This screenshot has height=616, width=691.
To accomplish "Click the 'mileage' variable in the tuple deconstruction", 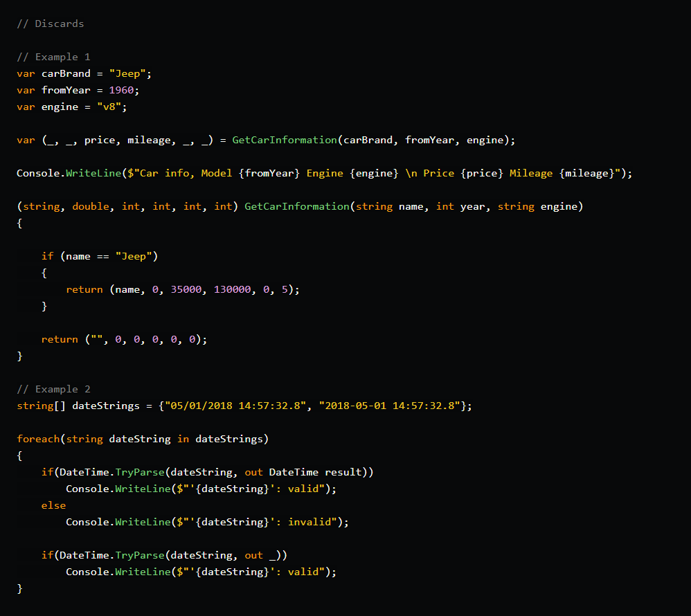I will pos(149,140).
